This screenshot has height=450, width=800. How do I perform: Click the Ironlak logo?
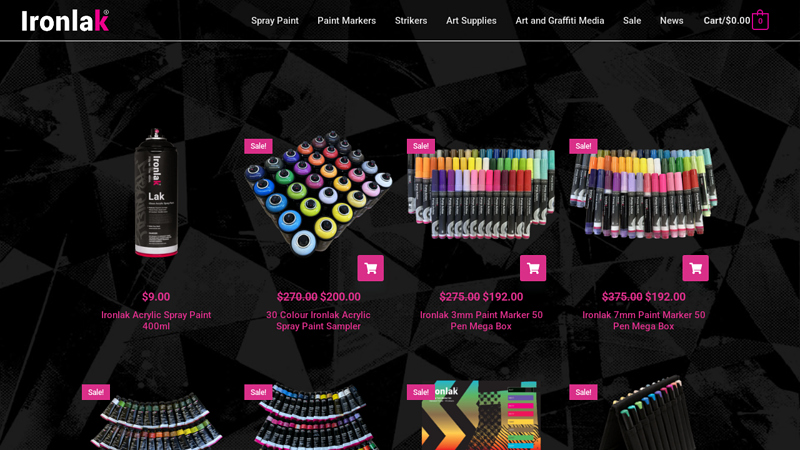point(65,21)
